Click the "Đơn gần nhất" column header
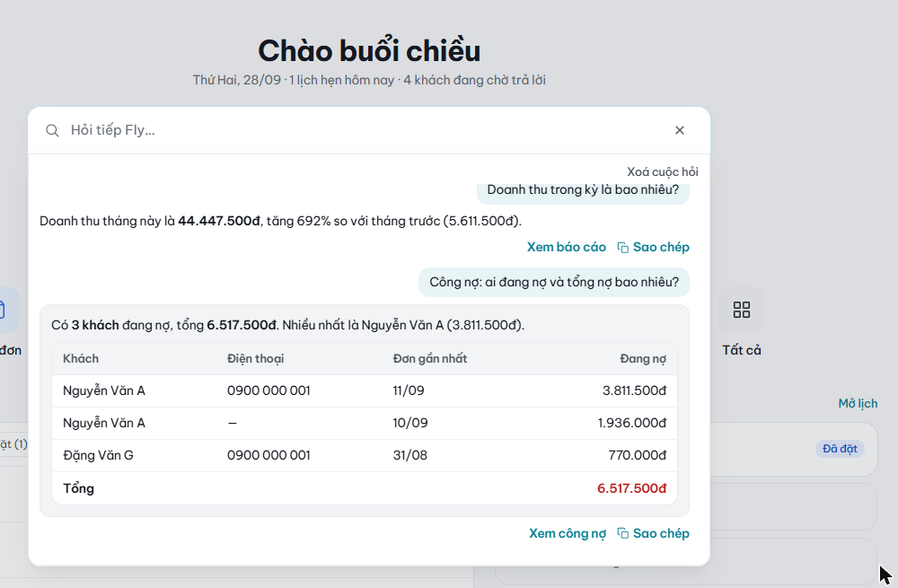Screen dimensions: 898x588 429,359
